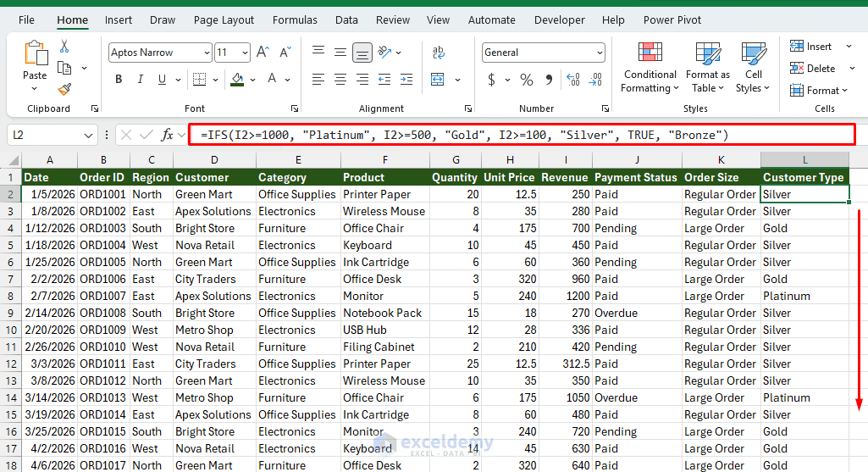Switch to Data tab

coord(346,20)
